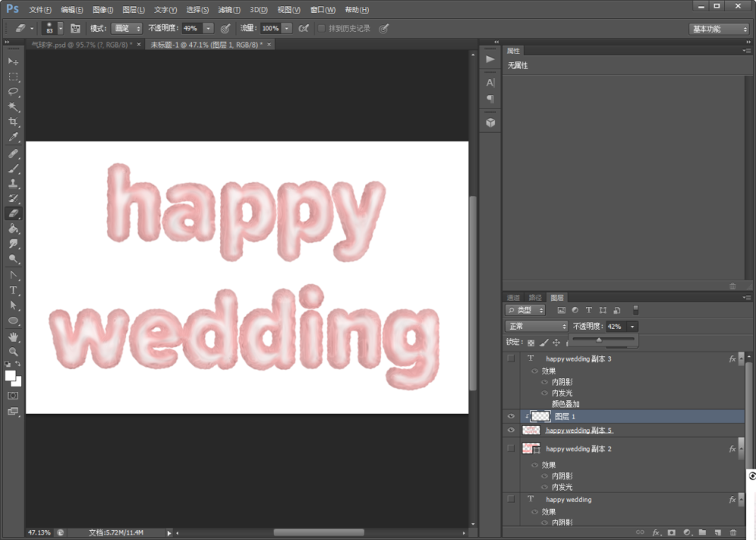The height and width of the screenshot is (540, 756).
Task: Select the Zoom tool
Action: coord(13,352)
